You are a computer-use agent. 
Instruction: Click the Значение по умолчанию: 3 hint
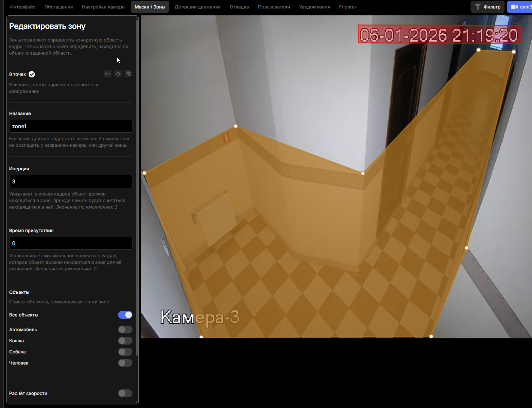pos(87,207)
